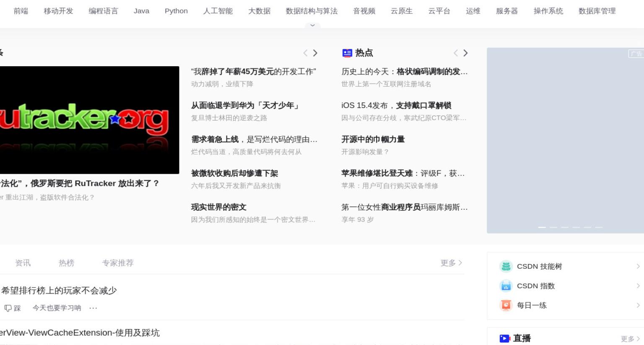The image size is (644, 345).
Task: Click subtitle 动力减弱，业绩下降
Action: click(222, 84)
